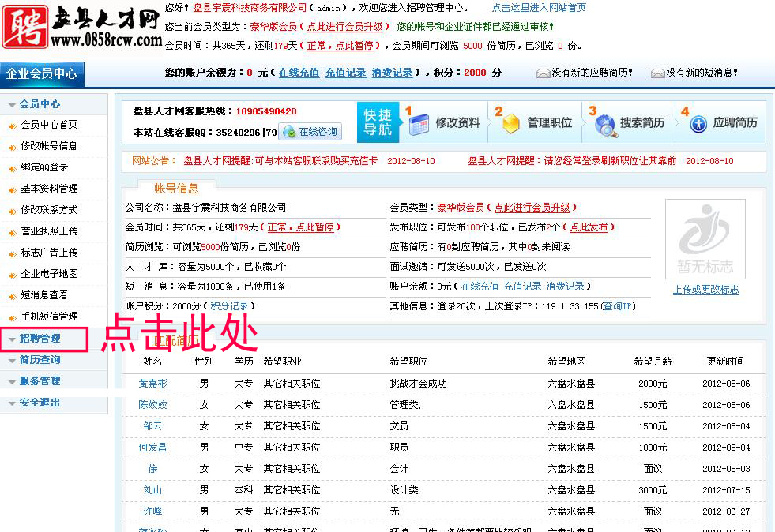Click the 上传或更改标志 link
The image size is (775, 532).
click(x=705, y=290)
